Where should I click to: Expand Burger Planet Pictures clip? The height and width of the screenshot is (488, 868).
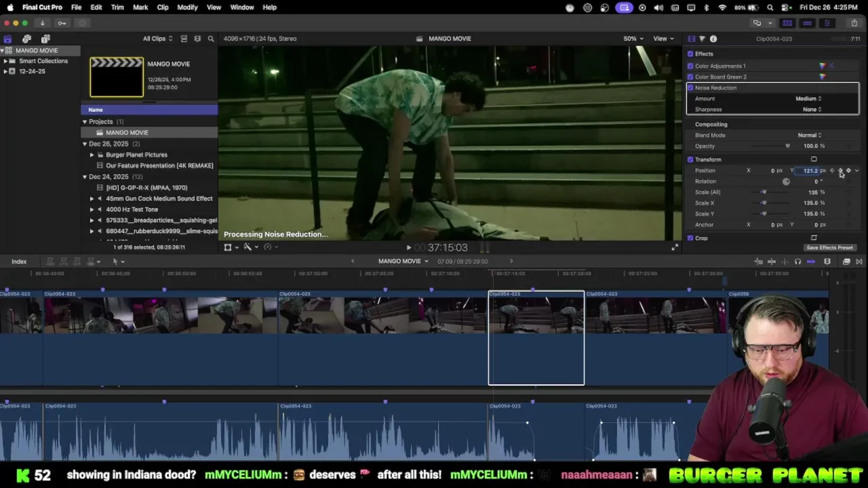pos(92,155)
